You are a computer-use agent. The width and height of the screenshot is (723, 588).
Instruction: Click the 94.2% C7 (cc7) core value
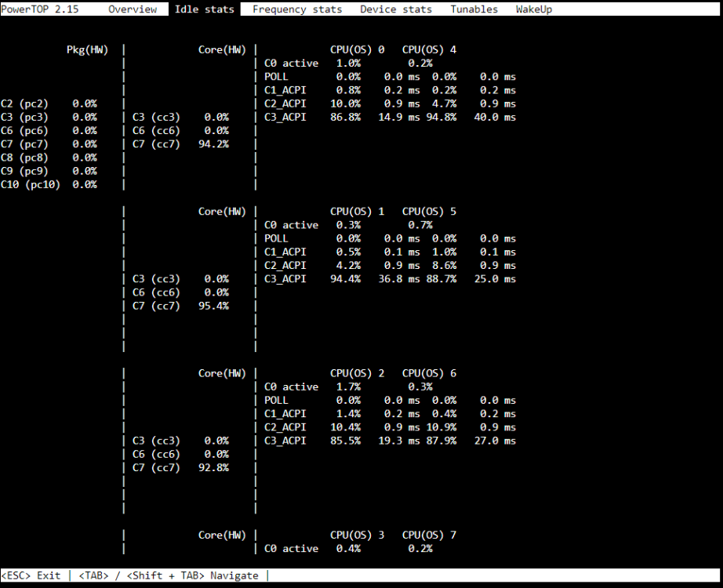click(x=213, y=144)
